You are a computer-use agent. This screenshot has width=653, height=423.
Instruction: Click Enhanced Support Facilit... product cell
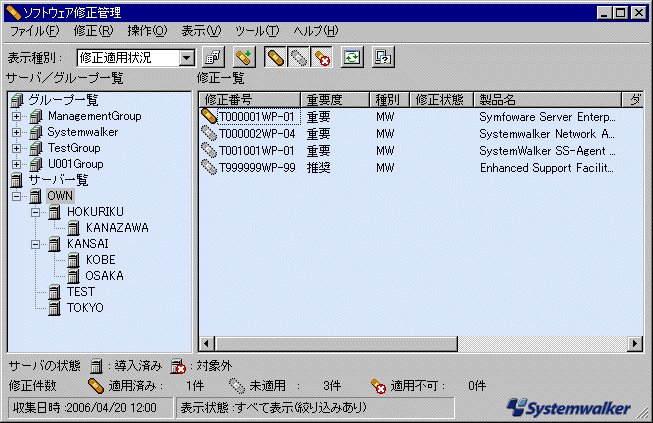click(546, 168)
